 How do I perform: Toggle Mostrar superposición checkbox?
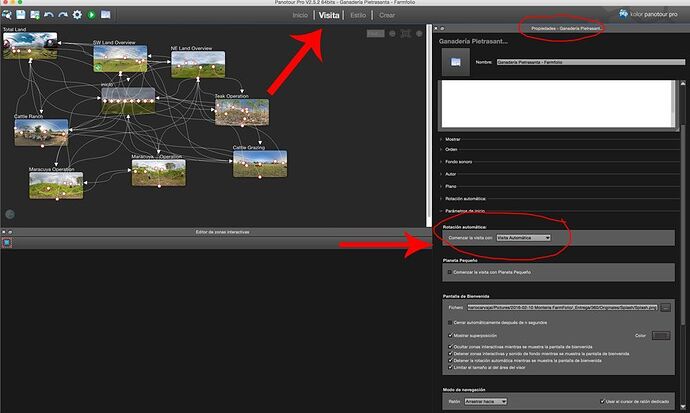[448, 335]
